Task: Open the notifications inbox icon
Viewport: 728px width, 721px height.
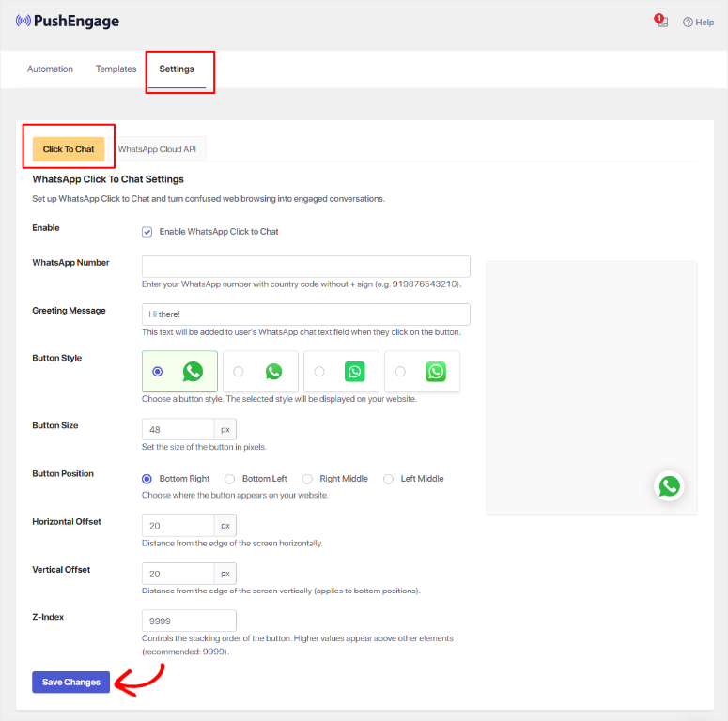Action: pyautogui.click(x=661, y=21)
